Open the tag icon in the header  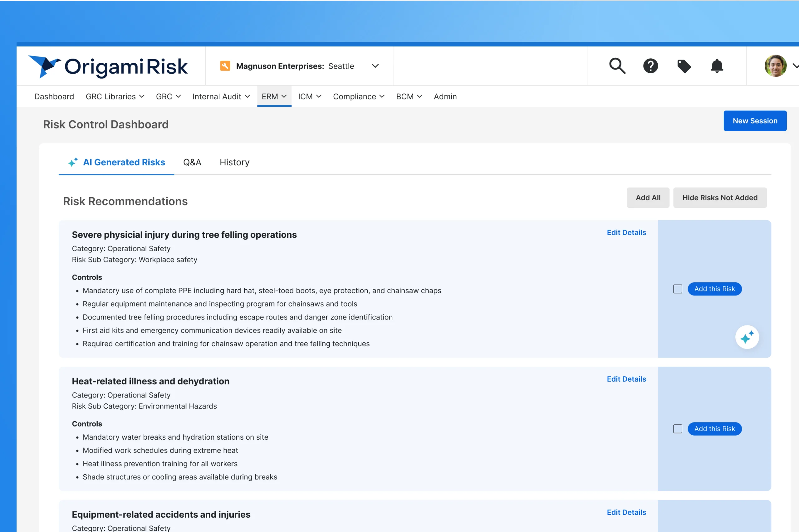tap(684, 66)
